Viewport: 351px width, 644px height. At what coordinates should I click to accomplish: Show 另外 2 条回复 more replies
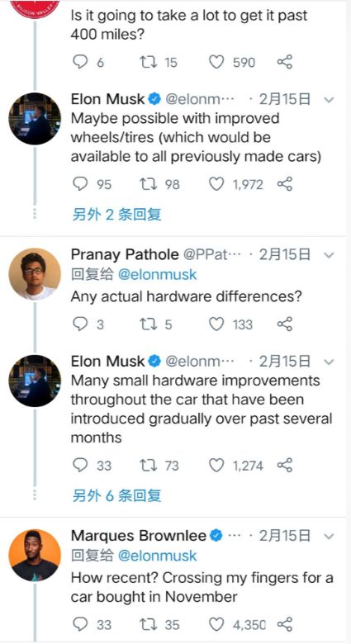(116, 214)
